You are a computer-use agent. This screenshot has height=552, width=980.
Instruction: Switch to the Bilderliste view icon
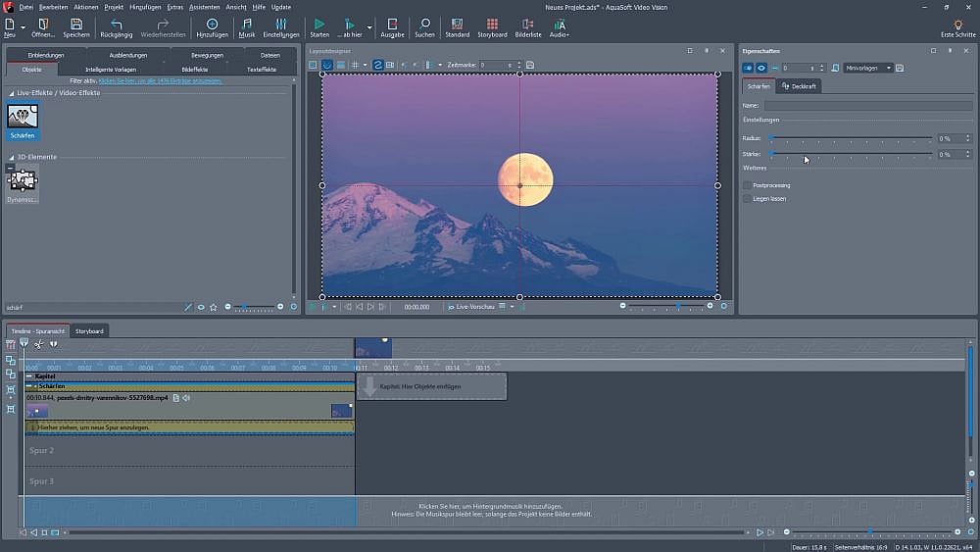click(528, 24)
